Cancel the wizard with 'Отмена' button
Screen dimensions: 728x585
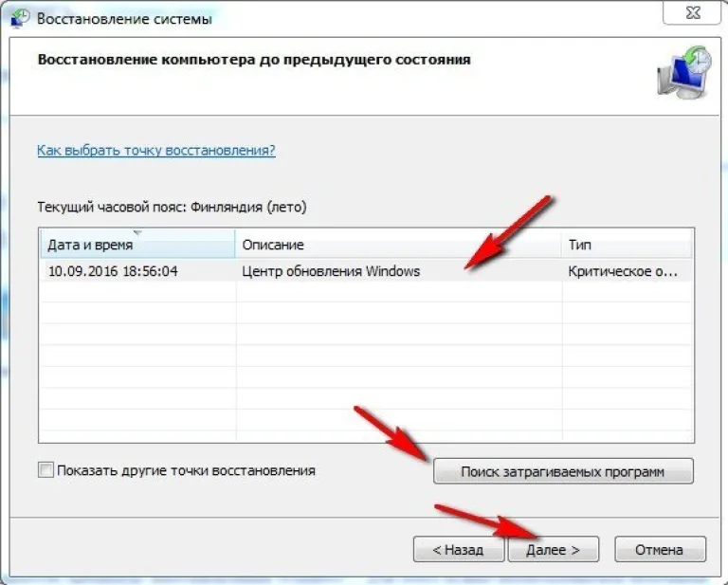pos(660,550)
